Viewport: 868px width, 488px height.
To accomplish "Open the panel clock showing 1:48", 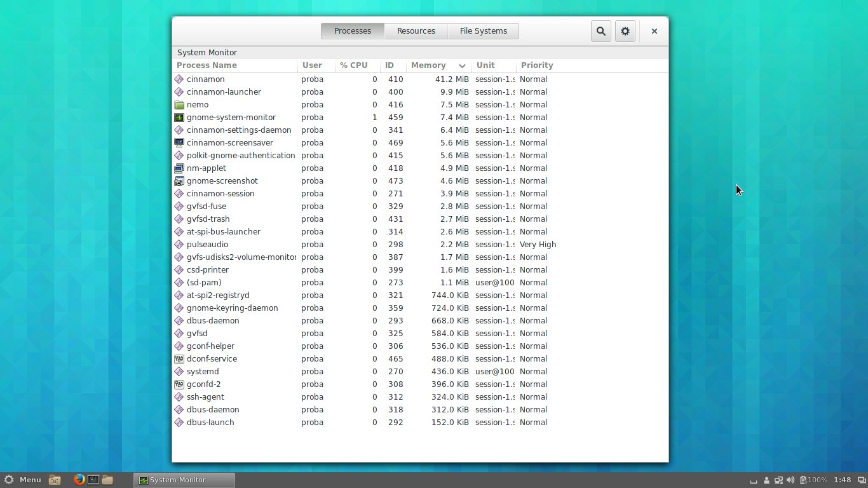I will pos(842,480).
